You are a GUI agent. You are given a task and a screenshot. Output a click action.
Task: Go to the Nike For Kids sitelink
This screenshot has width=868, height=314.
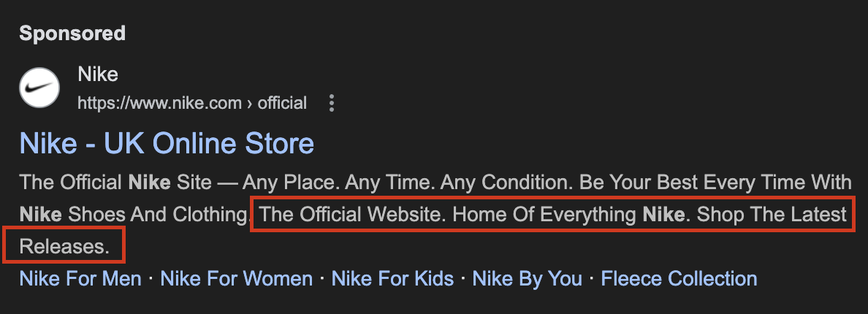(x=392, y=278)
